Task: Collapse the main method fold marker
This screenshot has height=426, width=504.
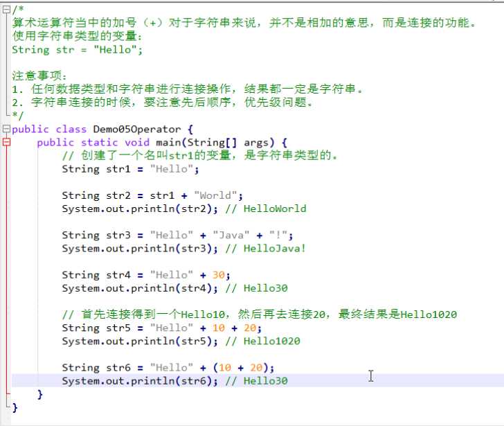Action: click(6, 142)
